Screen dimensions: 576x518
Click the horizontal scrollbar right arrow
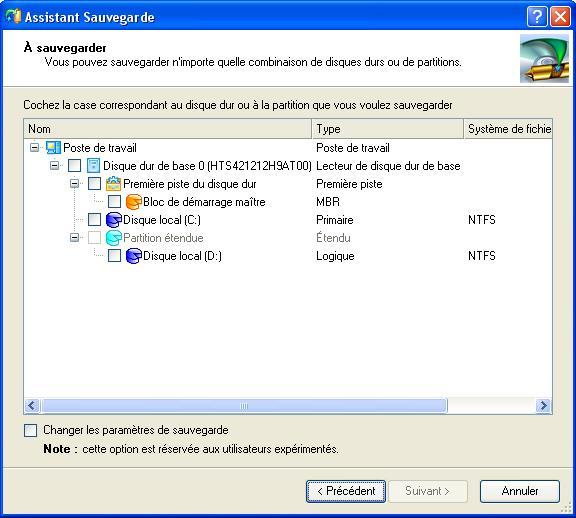pyautogui.click(x=543, y=406)
